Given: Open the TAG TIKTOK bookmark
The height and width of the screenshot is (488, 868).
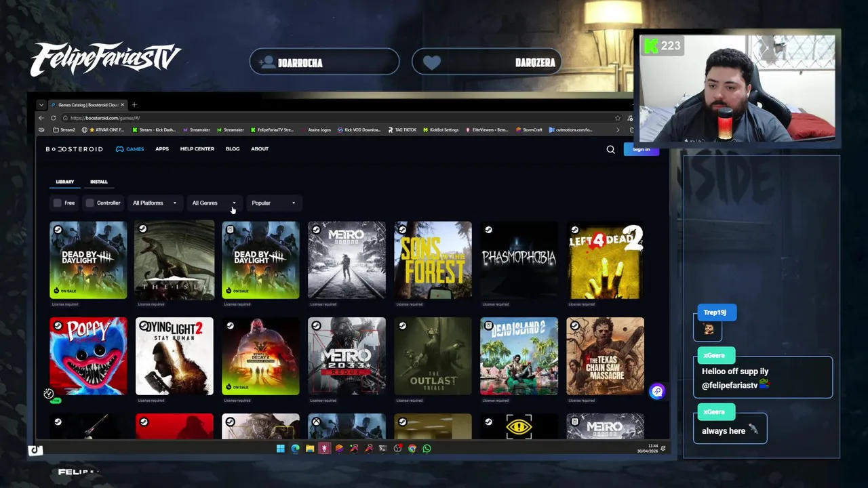Looking at the screenshot, I should (x=402, y=129).
